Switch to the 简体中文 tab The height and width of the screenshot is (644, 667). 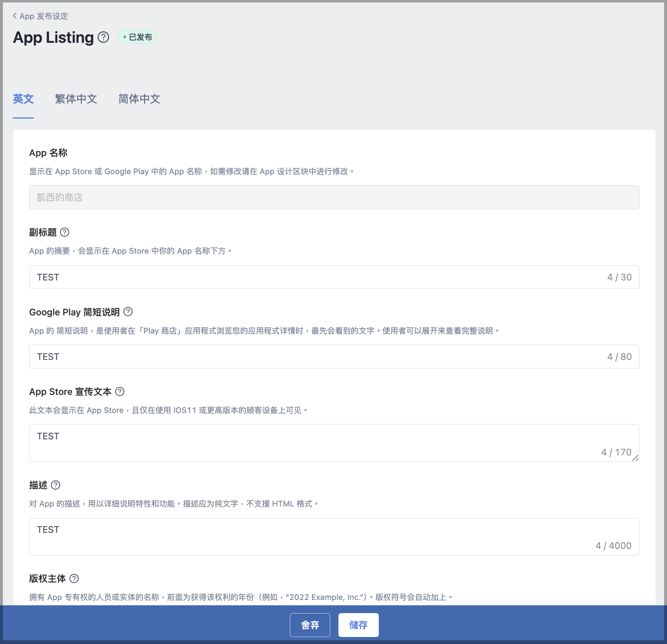coord(139,99)
